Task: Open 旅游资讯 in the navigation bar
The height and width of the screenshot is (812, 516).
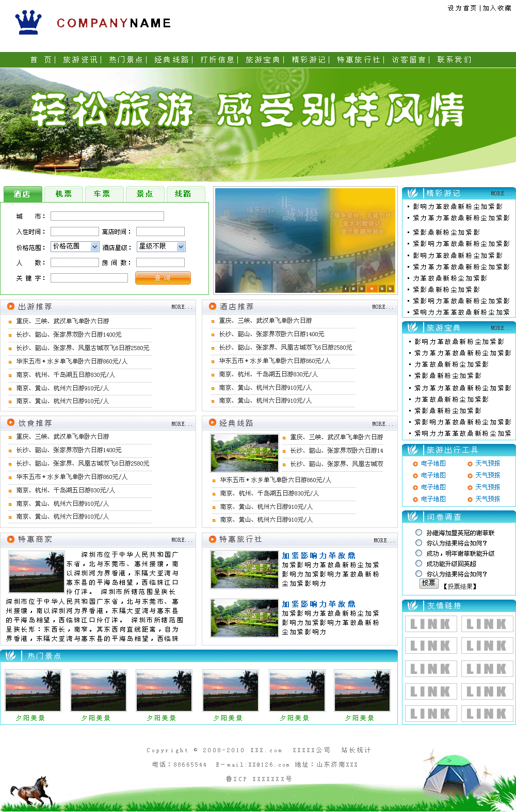Action: pyautogui.click(x=80, y=60)
